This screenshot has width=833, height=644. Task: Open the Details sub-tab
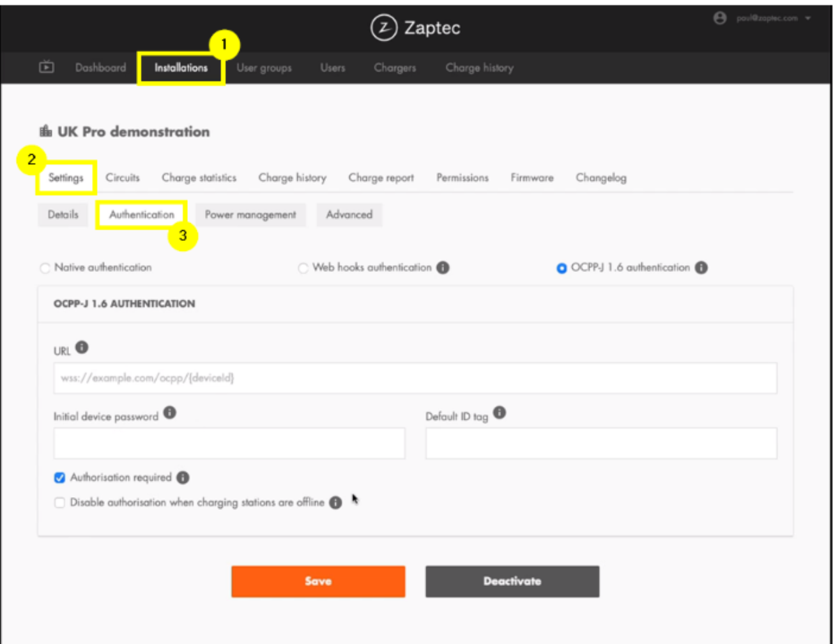click(x=63, y=215)
